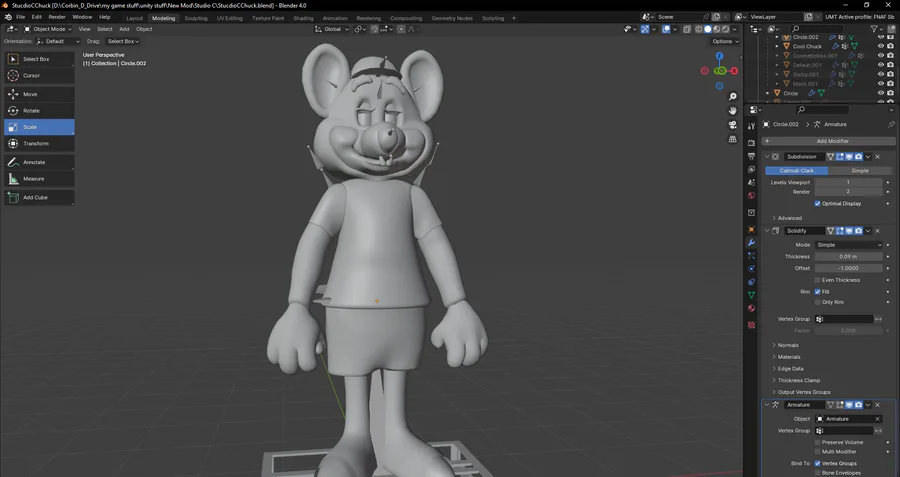Open the Output properties tab icon
Viewport: 900px width, 477px height.
pyautogui.click(x=751, y=156)
